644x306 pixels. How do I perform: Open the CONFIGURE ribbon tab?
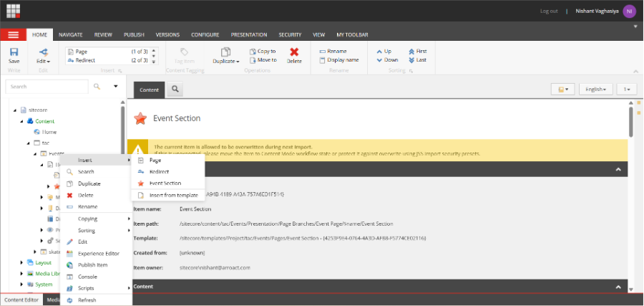[205, 35]
